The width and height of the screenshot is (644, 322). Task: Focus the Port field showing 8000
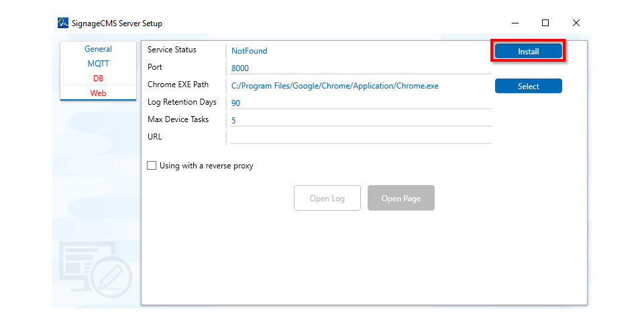point(361,68)
